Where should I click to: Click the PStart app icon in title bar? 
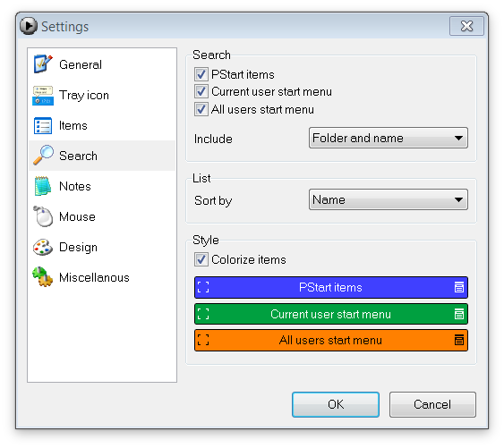[x=29, y=26]
